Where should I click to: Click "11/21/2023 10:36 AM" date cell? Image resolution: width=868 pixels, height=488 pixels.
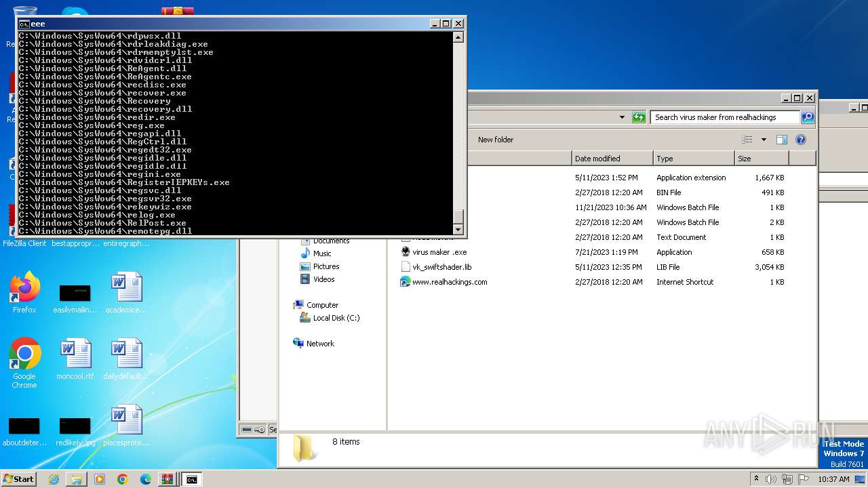[610, 207]
